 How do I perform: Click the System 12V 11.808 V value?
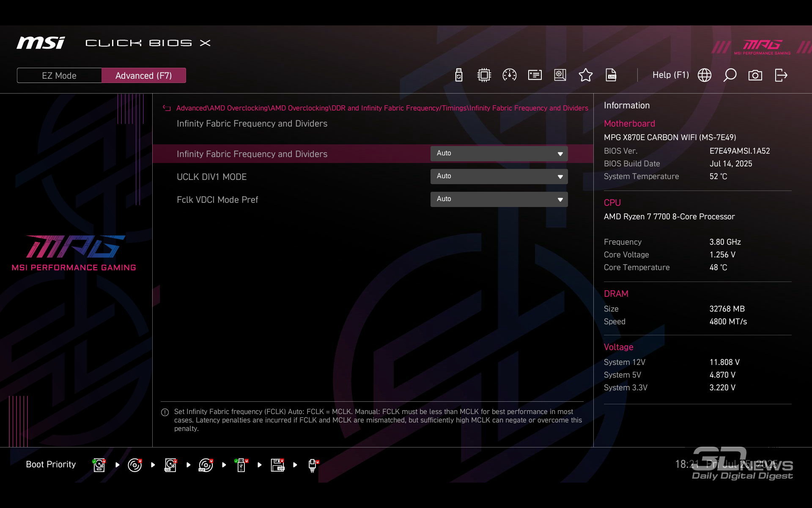coord(725,362)
